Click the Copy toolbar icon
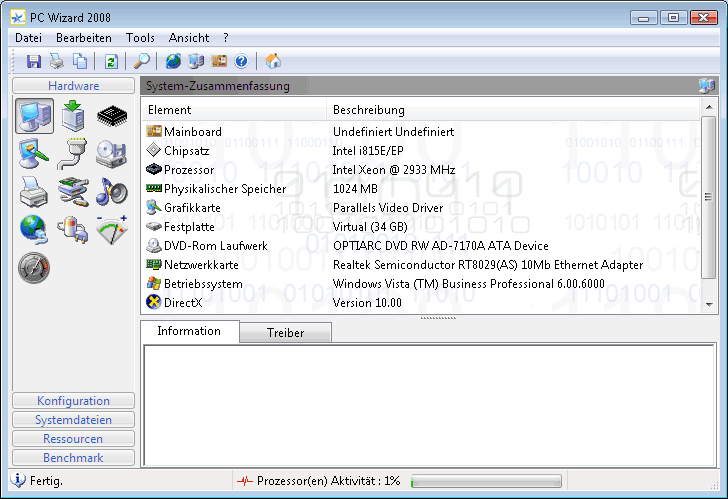This screenshot has width=728, height=499. (x=80, y=61)
